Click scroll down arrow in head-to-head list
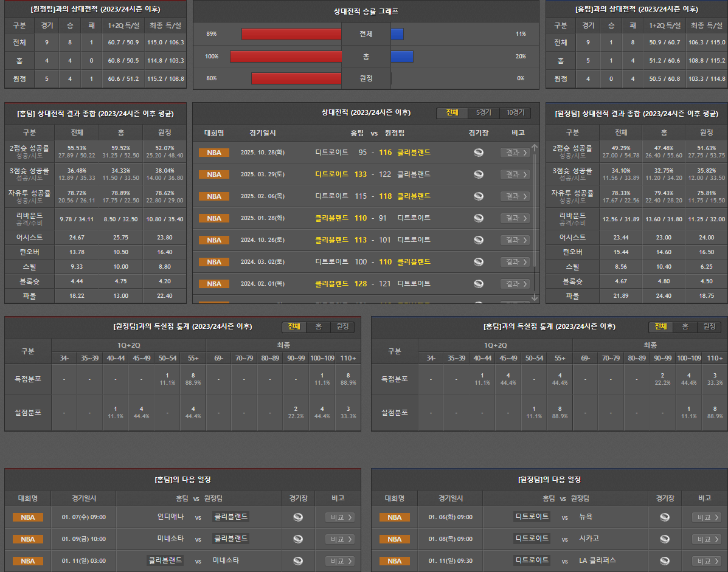 click(535, 297)
